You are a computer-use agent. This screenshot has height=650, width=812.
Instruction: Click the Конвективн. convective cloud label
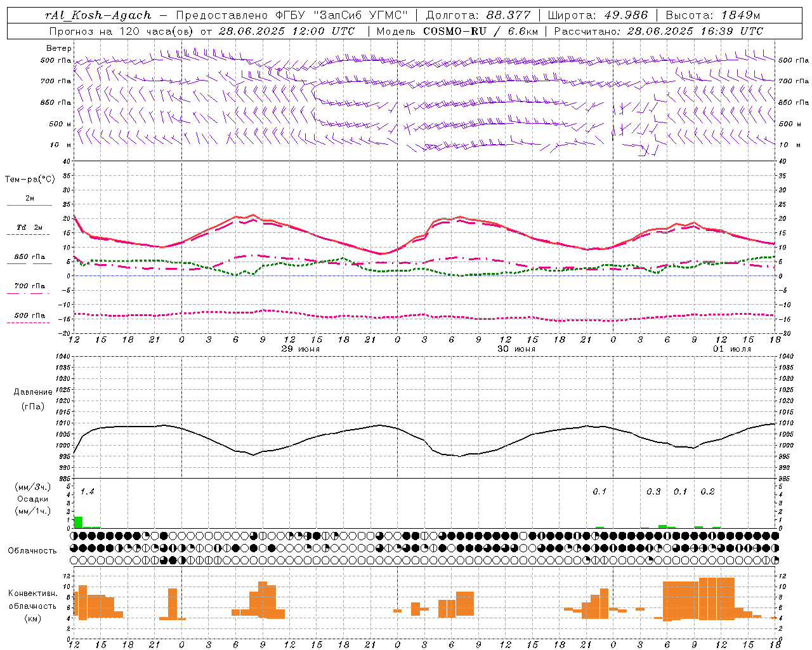pos(32,594)
